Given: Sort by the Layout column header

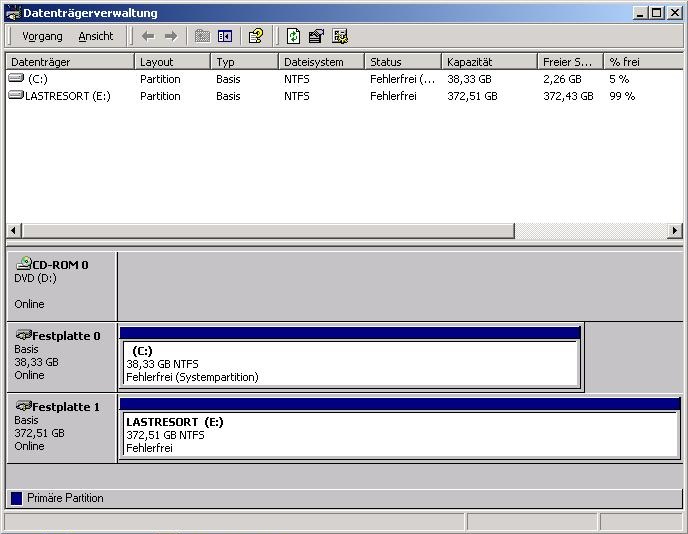Looking at the screenshot, I should click(x=172, y=62).
